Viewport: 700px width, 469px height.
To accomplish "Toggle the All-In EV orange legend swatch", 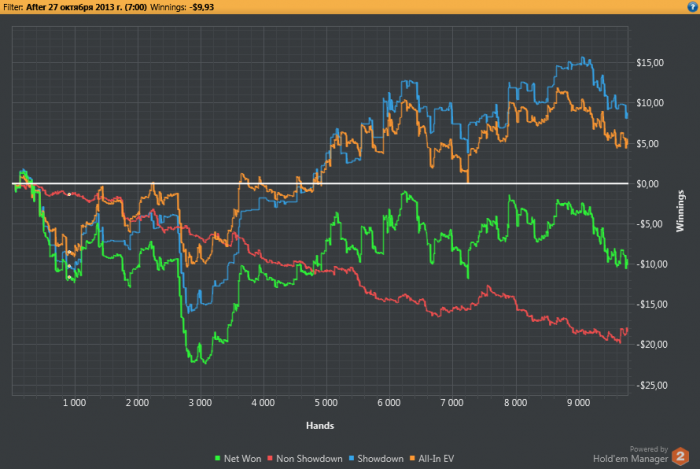I will point(412,458).
